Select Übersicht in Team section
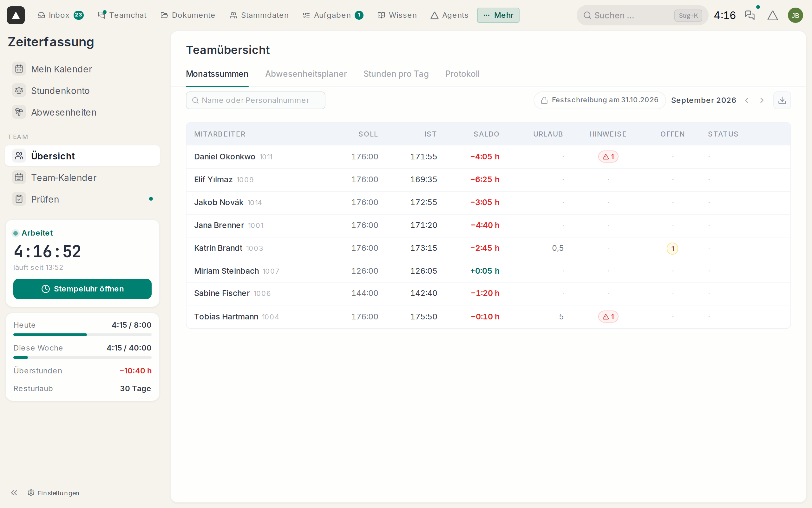Image resolution: width=812 pixels, height=508 pixels. [82, 156]
